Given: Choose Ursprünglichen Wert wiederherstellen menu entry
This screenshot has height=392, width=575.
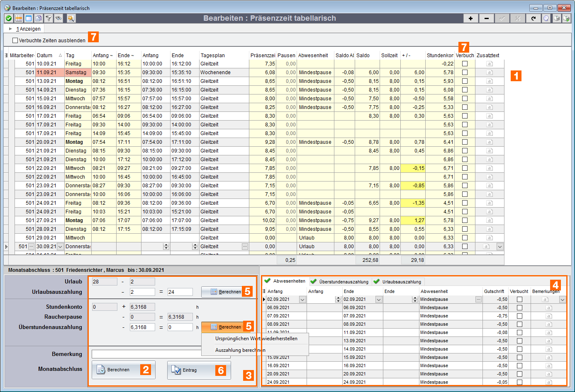Looking at the screenshot, I should click(x=256, y=339).
